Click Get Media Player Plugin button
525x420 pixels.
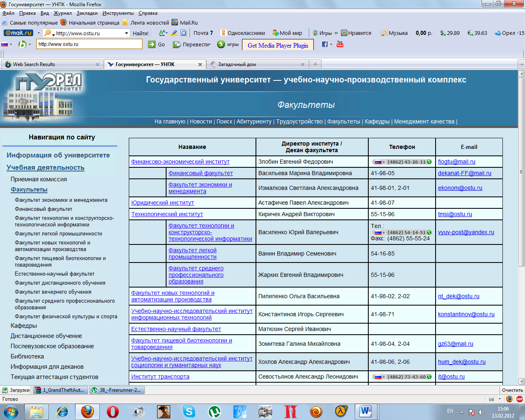[x=278, y=45]
